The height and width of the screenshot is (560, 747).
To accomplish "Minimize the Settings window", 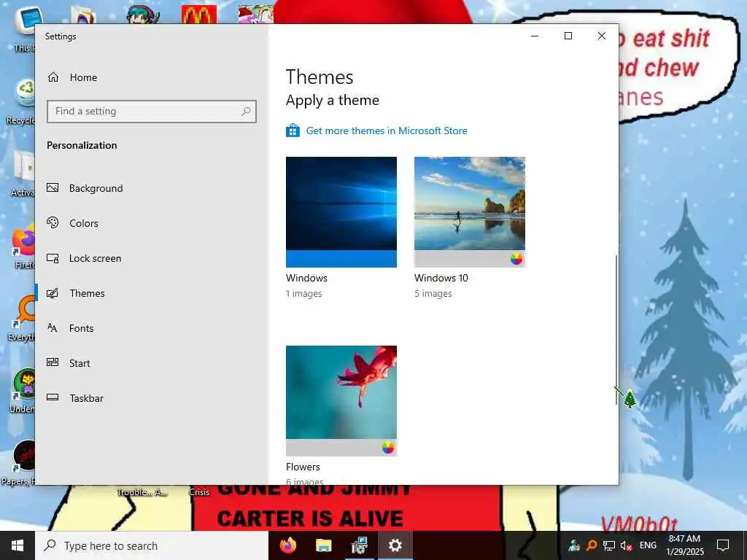I will click(535, 36).
